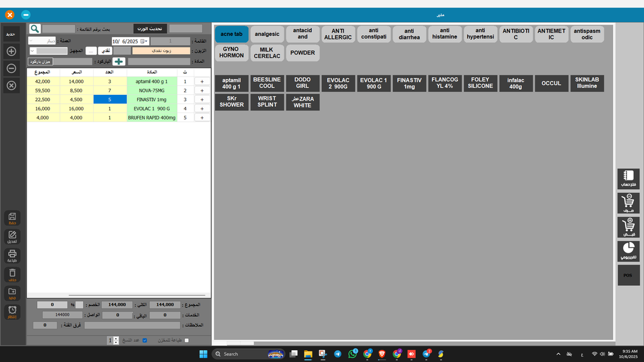Toggle the copies count (عدد النسخ) checkbox
This screenshot has width=644, height=362.
click(x=145, y=341)
